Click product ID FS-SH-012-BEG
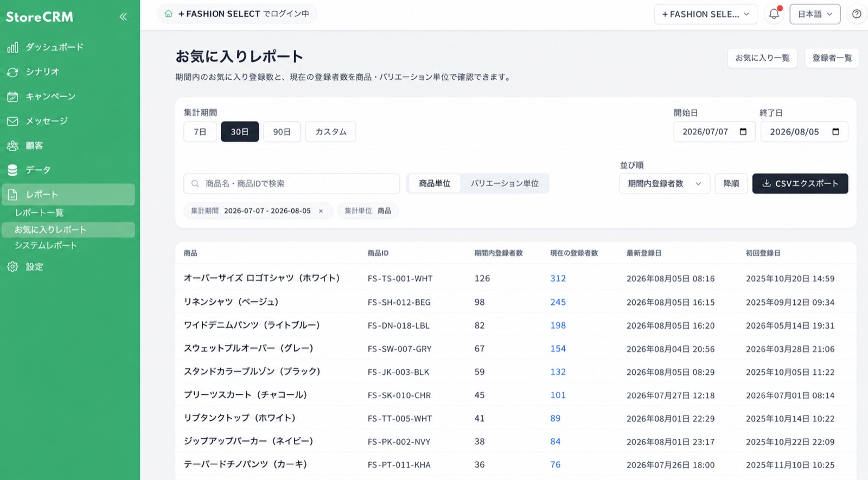The width and height of the screenshot is (868, 480). pos(399,303)
